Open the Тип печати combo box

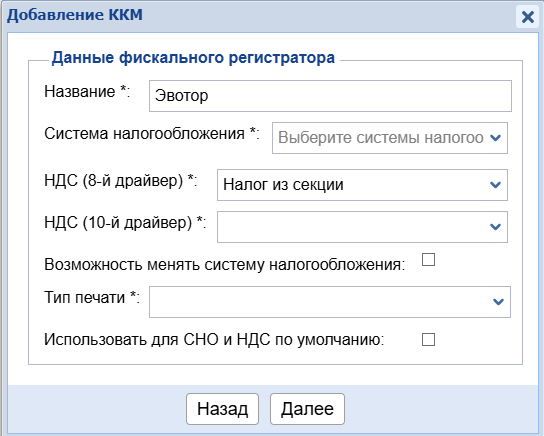tap(330, 302)
